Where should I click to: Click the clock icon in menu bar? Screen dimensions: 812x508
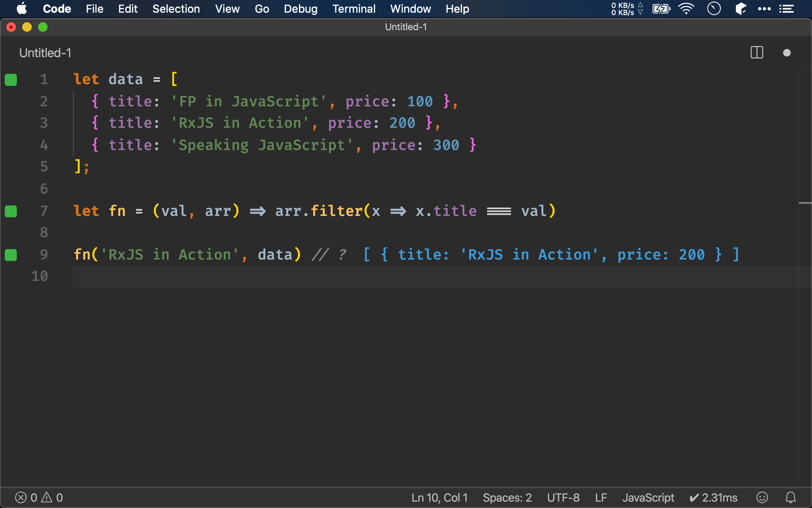pos(714,9)
